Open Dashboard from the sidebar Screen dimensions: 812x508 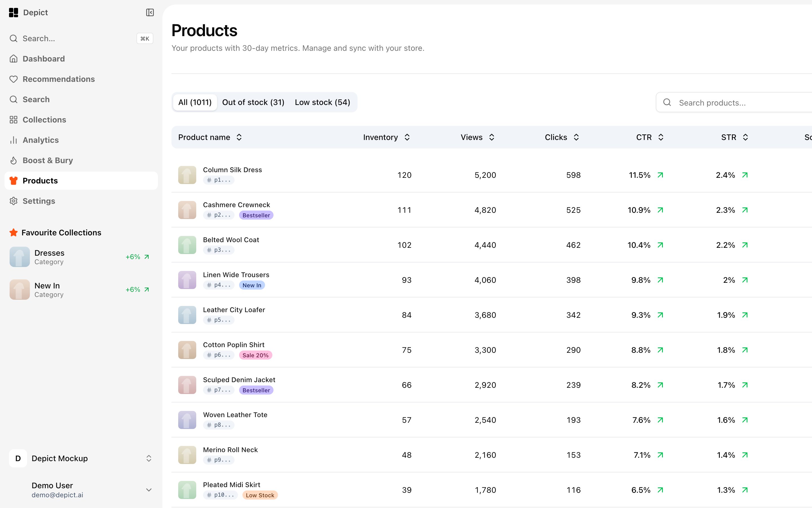pos(81,59)
